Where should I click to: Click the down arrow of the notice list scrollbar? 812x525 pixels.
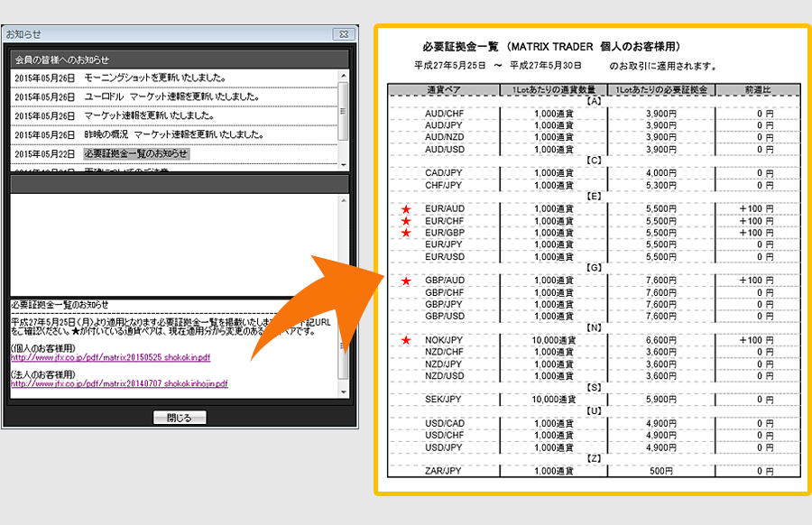coord(344,165)
